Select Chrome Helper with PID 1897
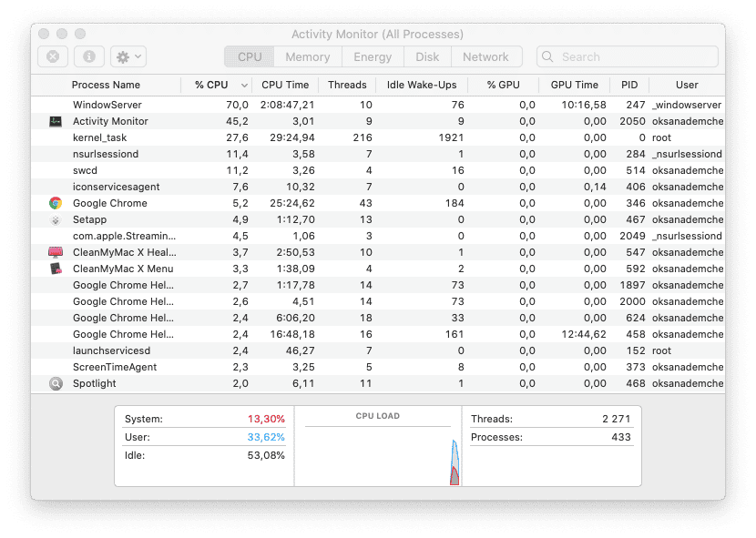This screenshot has width=756, height=538. [x=378, y=286]
